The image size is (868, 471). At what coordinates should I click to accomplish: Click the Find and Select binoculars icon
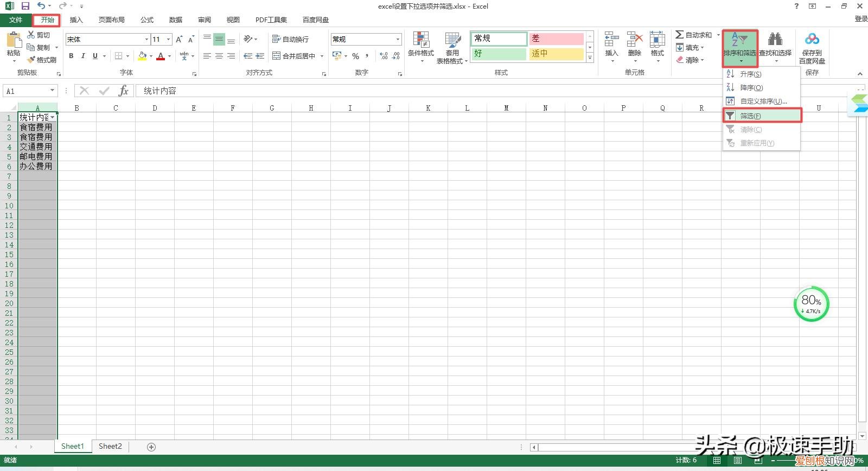coord(775,40)
